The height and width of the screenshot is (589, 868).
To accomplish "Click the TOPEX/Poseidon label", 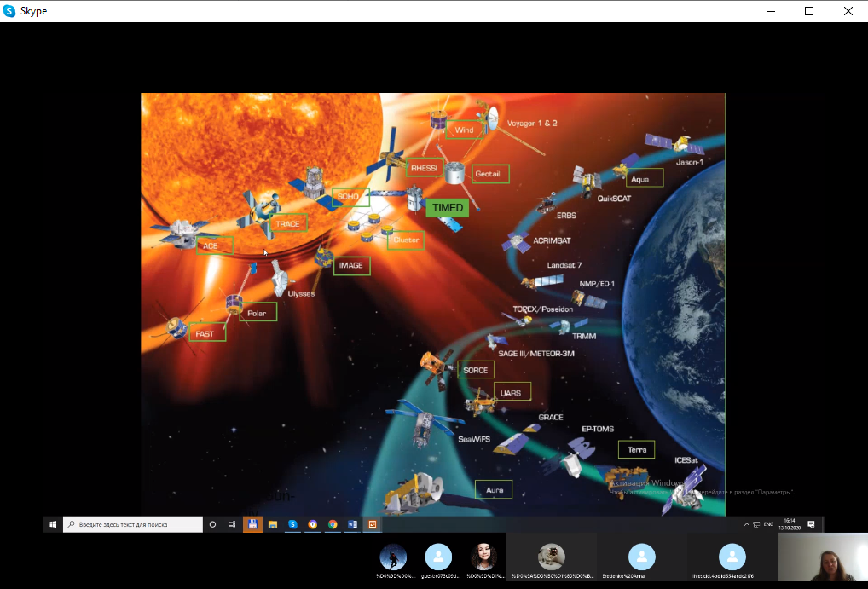I will click(x=543, y=309).
